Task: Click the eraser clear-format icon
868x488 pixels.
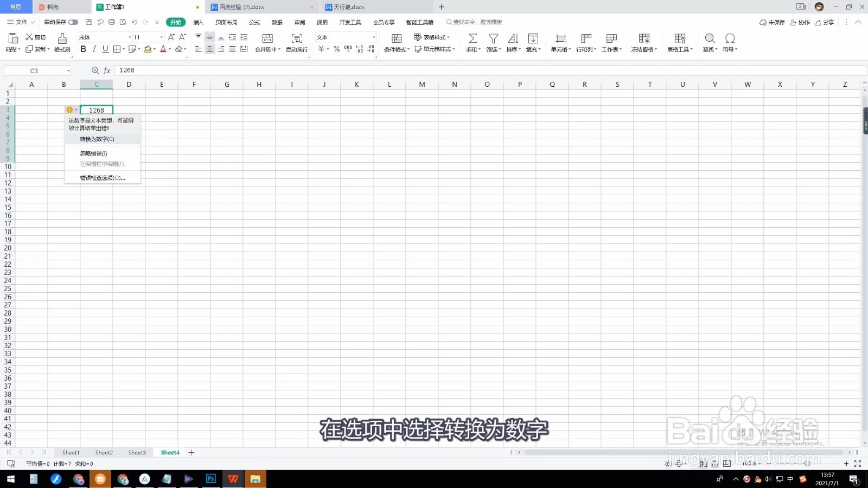Action: (178, 49)
